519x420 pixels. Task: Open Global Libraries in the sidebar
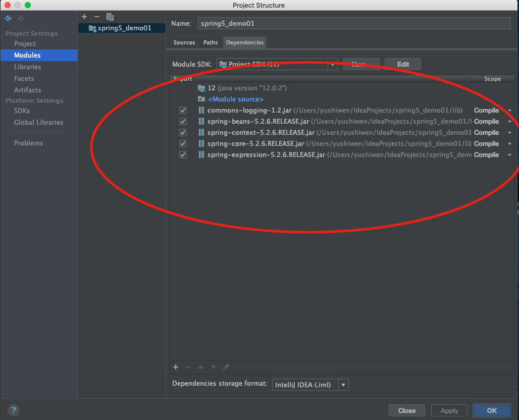tap(38, 123)
